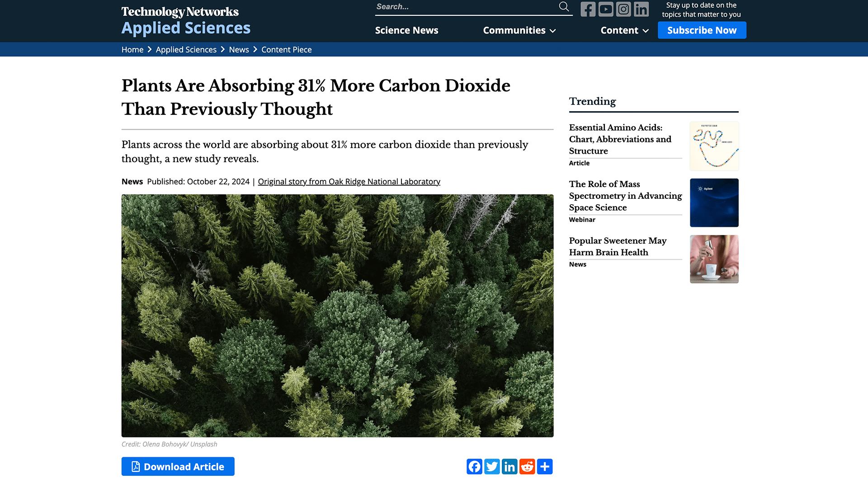Viewport: 868px width, 488px height.
Task: Click the Subscribe Now button
Action: coord(702,30)
